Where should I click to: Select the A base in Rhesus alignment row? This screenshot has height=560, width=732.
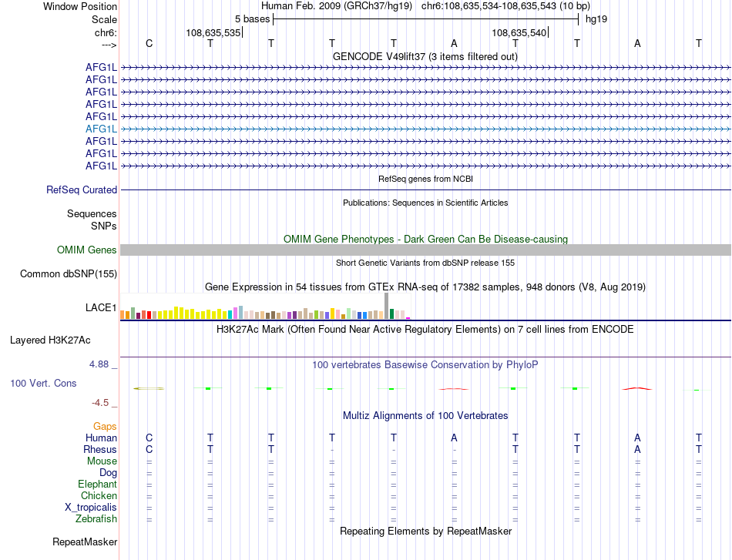pyautogui.click(x=637, y=449)
